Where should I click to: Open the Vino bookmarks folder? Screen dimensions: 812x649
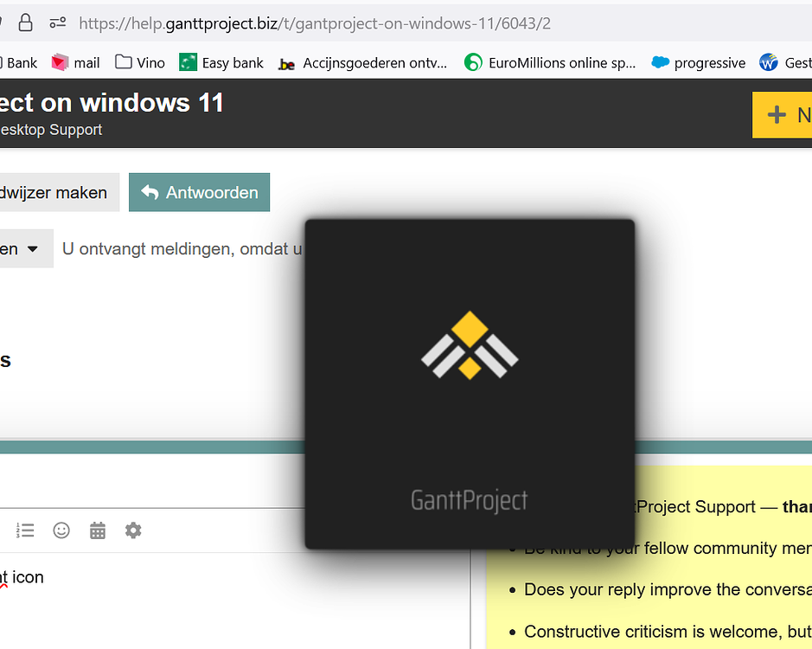pos(140,62)
